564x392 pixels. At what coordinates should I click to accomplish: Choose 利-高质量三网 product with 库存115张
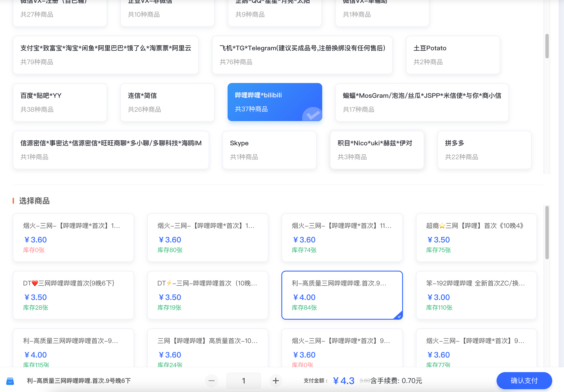click(x=73, y=348)
